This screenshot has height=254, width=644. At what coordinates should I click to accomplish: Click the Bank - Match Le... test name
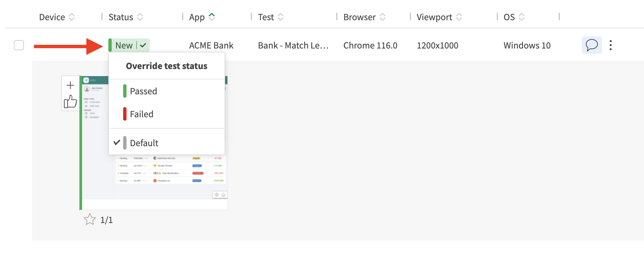coord(293,45)
